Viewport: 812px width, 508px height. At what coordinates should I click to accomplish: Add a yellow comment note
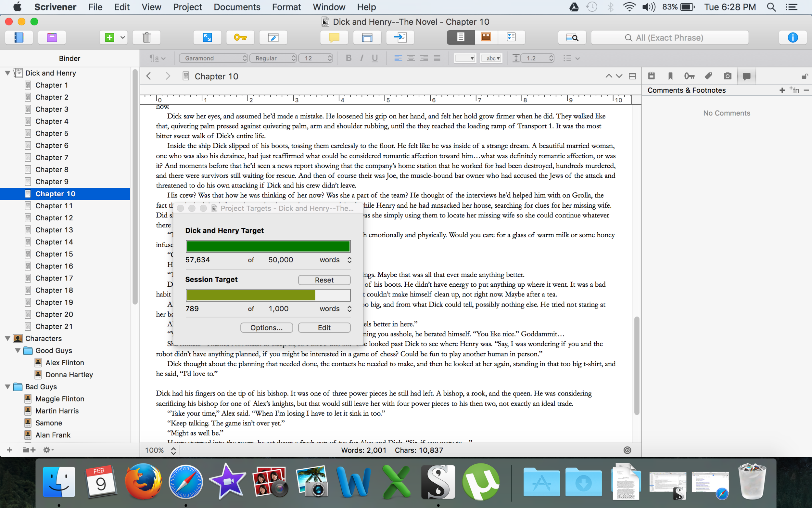334,37
